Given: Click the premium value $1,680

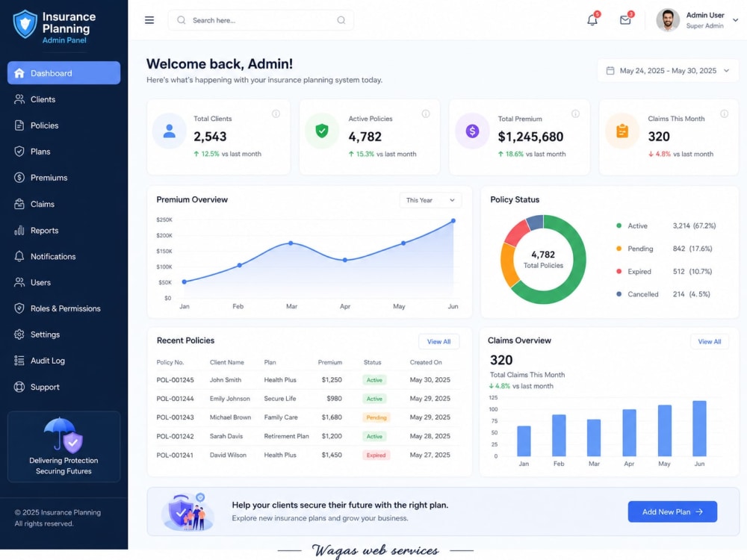Looking at the screenshot, I should point(332,417).
